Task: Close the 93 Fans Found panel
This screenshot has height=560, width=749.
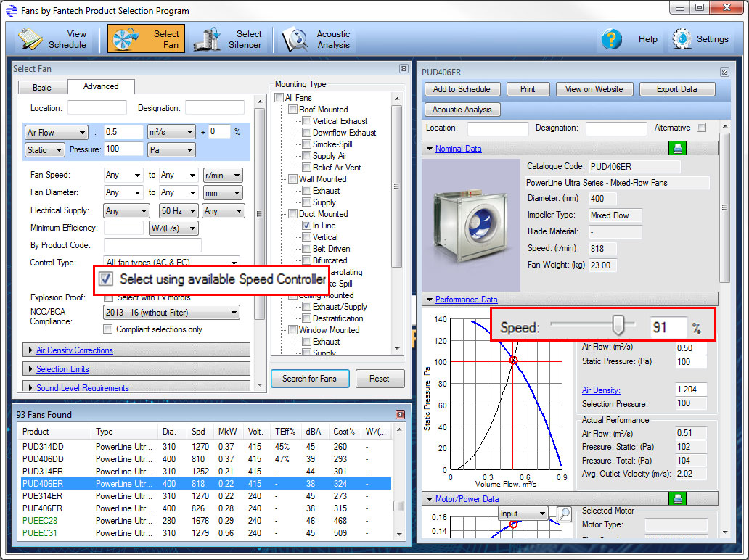Action: (x=401, y=414)
